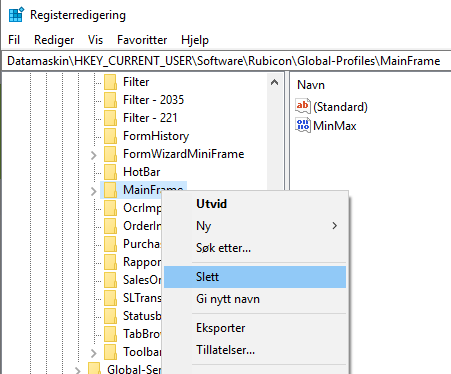
Task: Select the HotBar folder icon
Action: point(110,172)
